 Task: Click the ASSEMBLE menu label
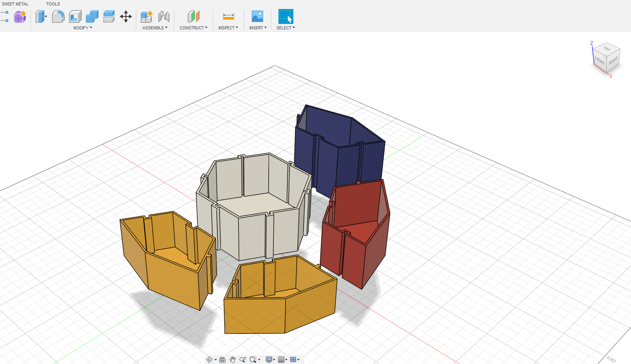155,28
